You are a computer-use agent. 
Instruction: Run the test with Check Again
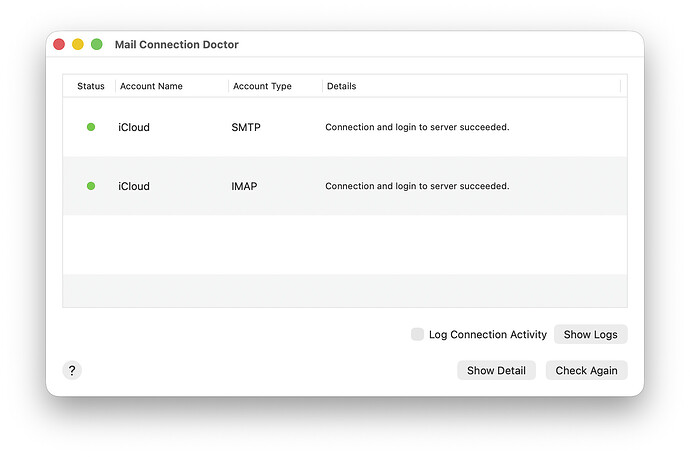tap(586, 370)
